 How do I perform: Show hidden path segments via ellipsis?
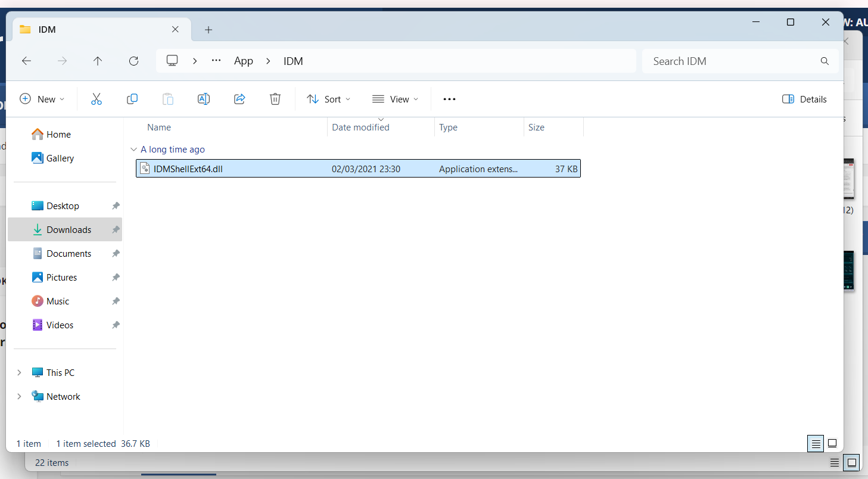(x=216, y=61)
